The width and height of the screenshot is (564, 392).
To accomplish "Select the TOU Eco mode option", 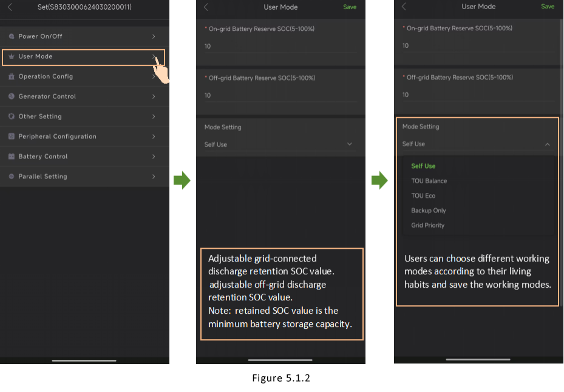I will pos(423,195).
